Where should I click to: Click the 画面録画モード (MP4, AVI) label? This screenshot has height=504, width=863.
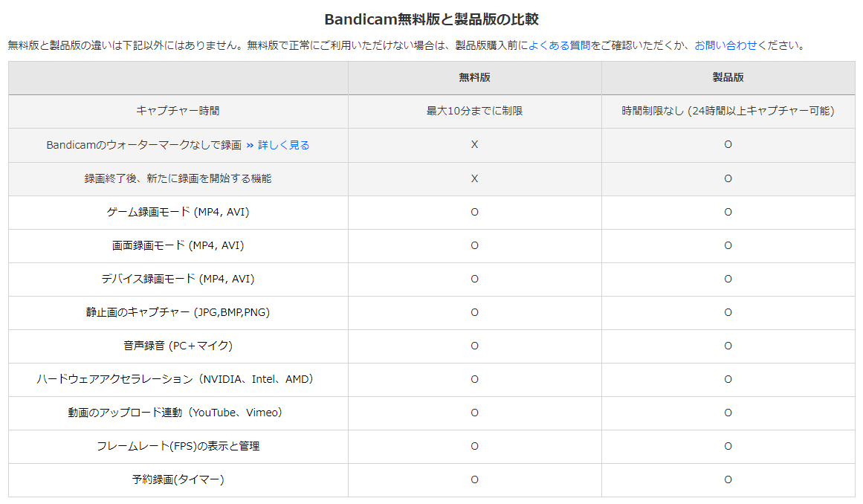tap(178, 246)
